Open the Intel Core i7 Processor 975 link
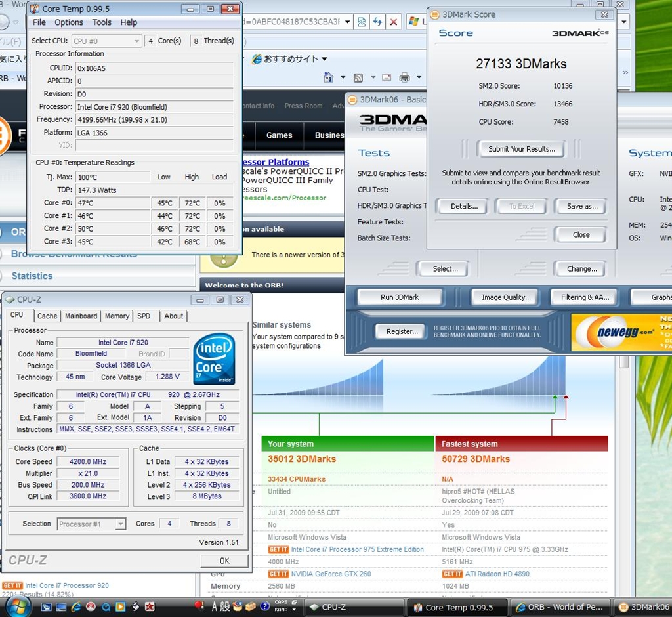Screen dimensions: 672x617 pyautogui.click(x=357, y=549)
